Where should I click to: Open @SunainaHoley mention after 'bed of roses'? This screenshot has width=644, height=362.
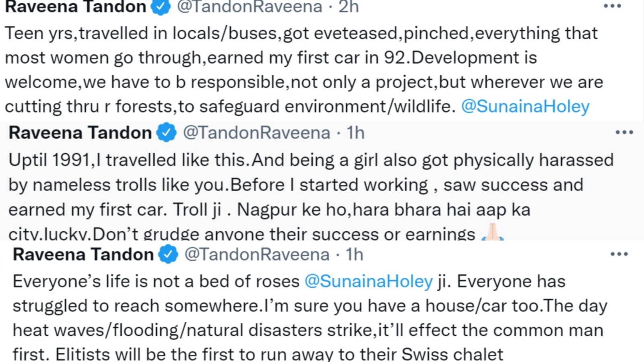(368, 282)
